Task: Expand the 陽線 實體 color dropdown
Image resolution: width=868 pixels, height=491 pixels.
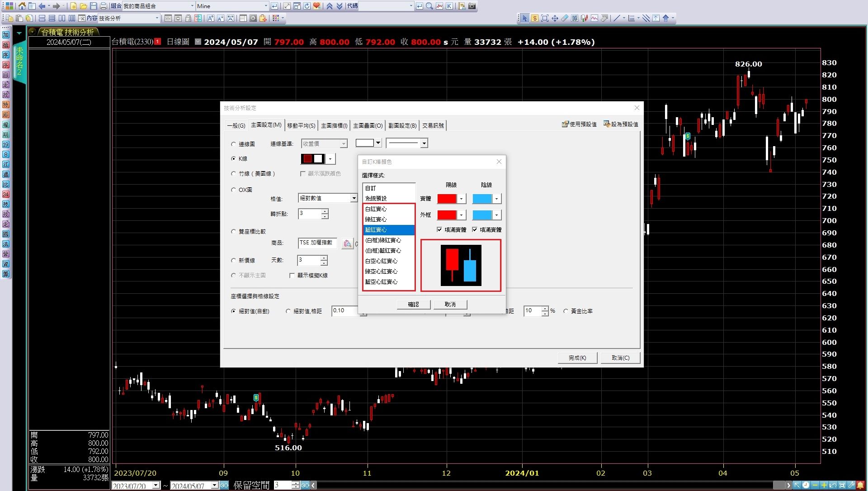Action: [461, 199]
